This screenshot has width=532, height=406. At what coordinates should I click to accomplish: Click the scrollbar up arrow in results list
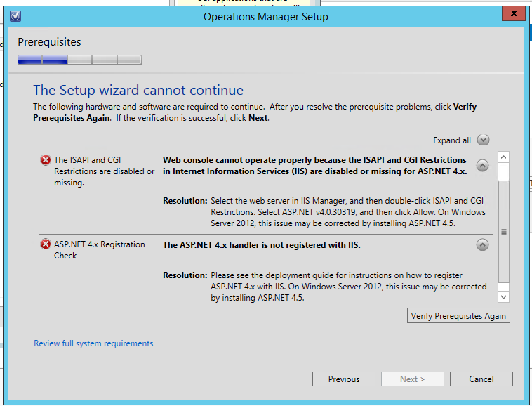coord(503,157)
